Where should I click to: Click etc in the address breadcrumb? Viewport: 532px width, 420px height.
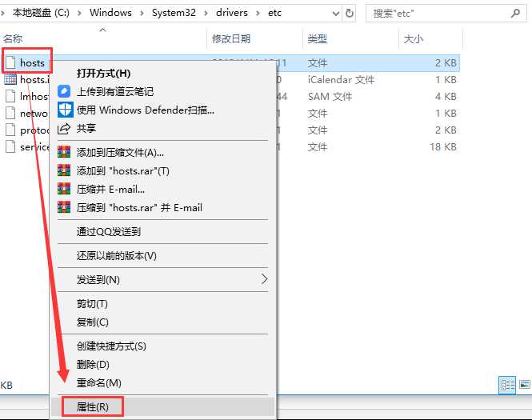274,13
